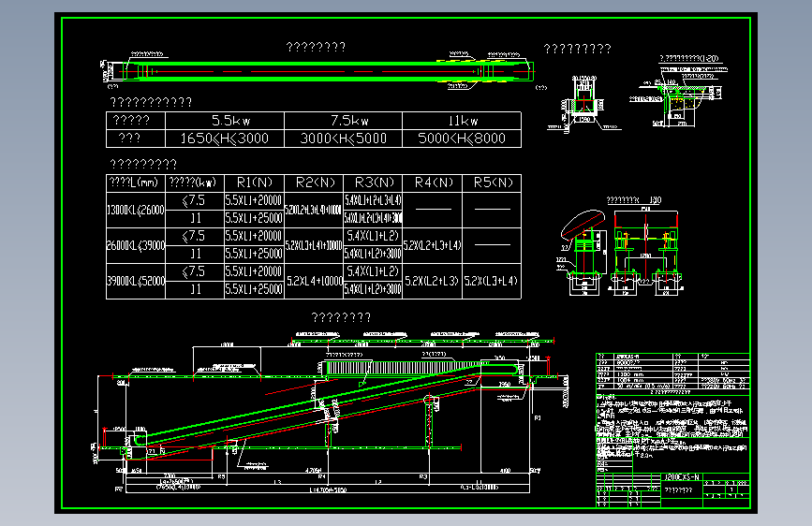Select the 5.2X(L2+L3+L4) R4 cell
Image resolution: width=812 pixels, height=526 pixels.
pyautogui.click(x=432, y=245)
